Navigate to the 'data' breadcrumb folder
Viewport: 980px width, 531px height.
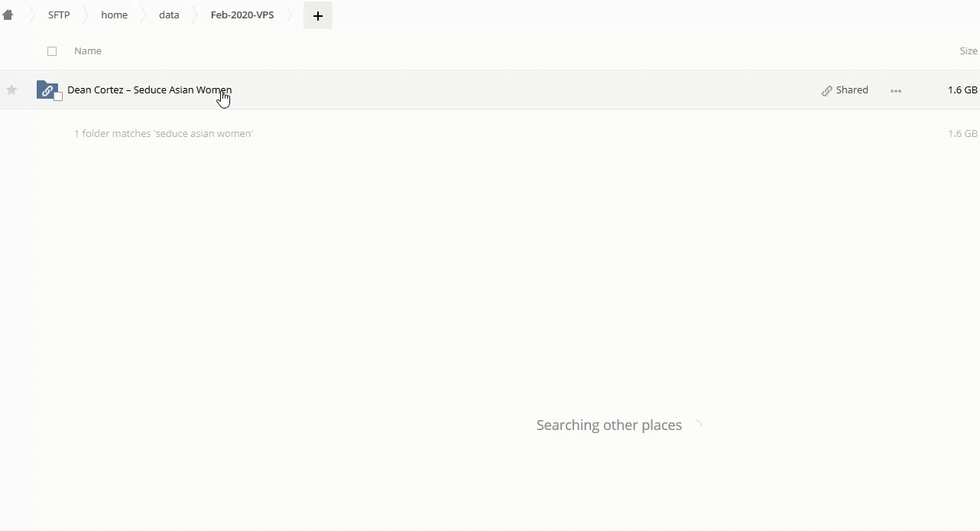click(169, 15)
